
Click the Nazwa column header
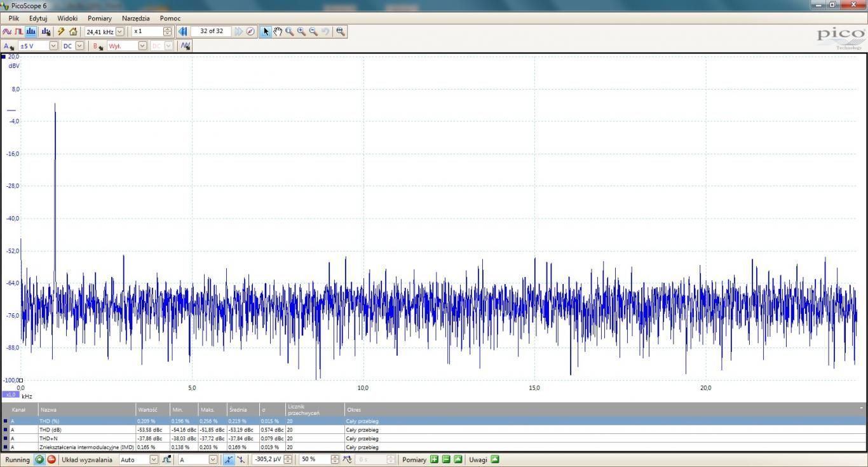[87, 410]
